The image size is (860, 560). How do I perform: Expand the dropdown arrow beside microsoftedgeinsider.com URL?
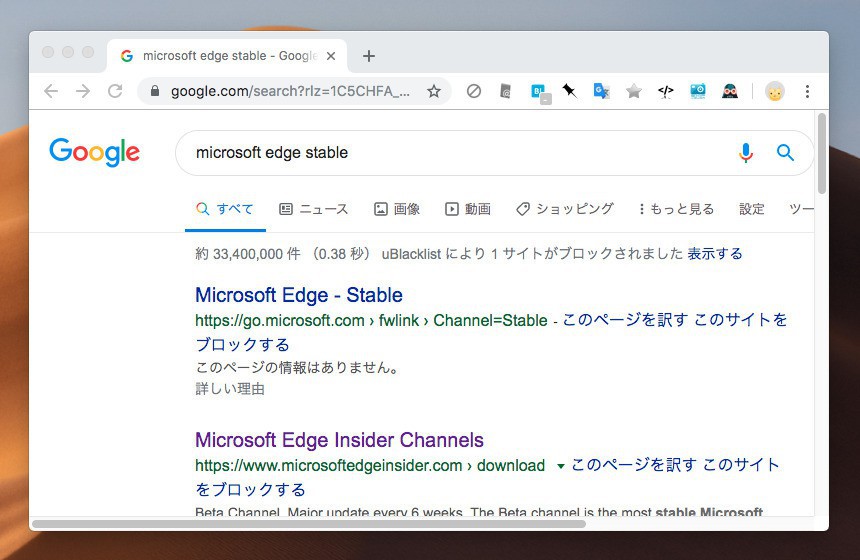click(560, 466)
